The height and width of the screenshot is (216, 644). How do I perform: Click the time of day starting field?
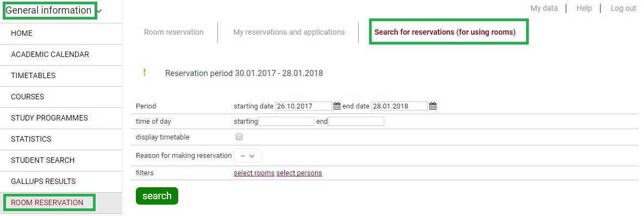(x=286, y=122)
